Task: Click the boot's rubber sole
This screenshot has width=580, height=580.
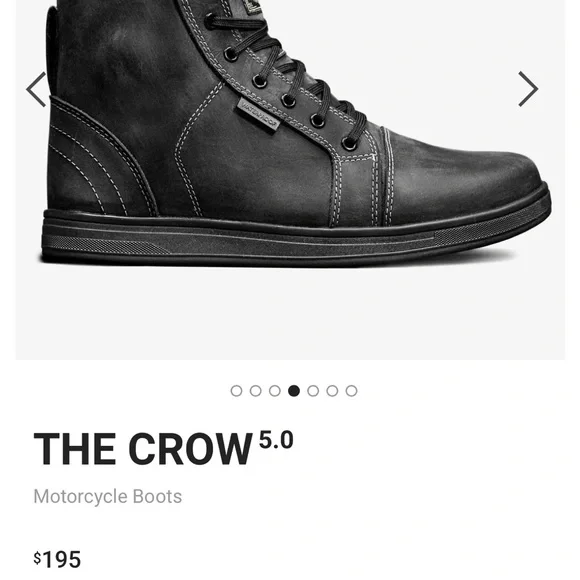Action: [x=296, y=240]
